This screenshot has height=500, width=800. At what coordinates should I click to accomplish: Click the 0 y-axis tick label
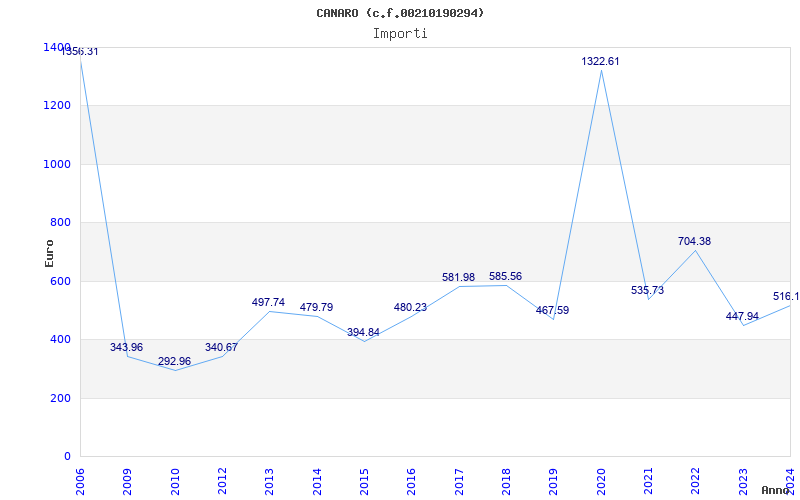tap(67, 456)
